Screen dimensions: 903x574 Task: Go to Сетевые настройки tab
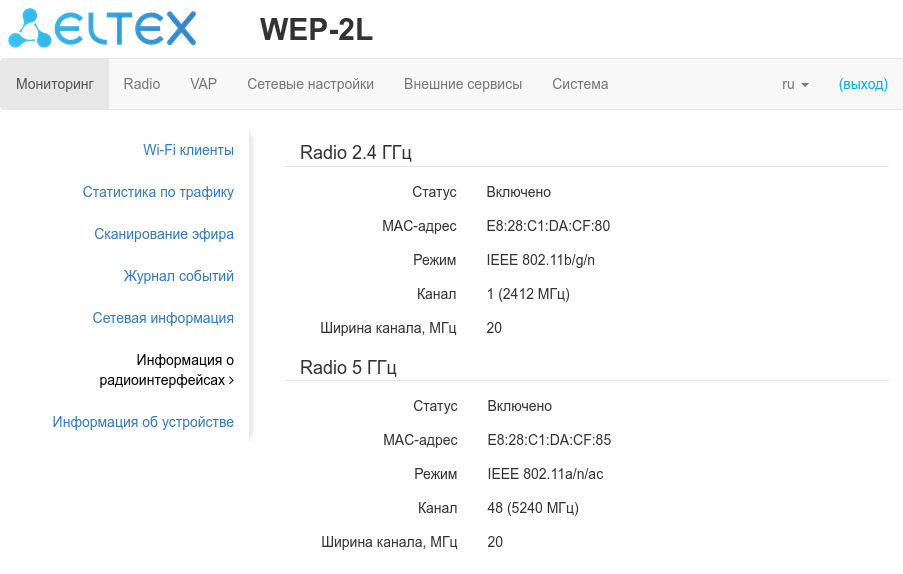tap(310, 84)
